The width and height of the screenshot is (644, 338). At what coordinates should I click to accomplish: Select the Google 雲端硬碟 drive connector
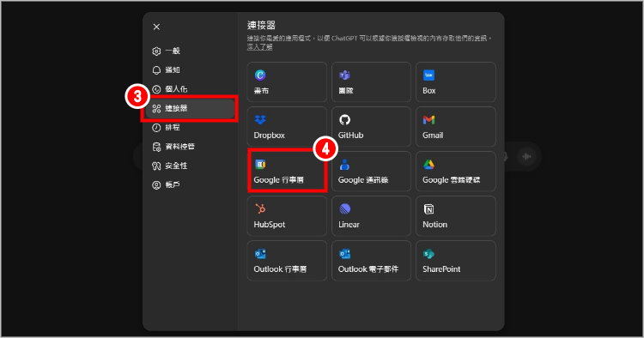coord(456,172)
